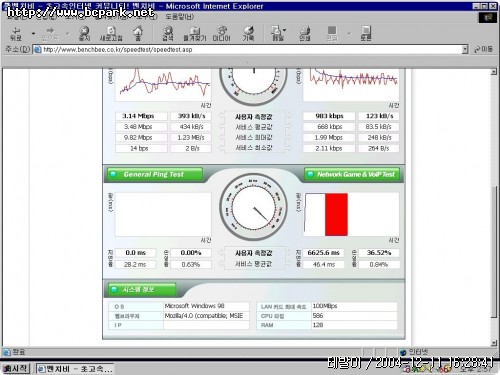Expand the Back button history dropdown arrow

[33, 34]
